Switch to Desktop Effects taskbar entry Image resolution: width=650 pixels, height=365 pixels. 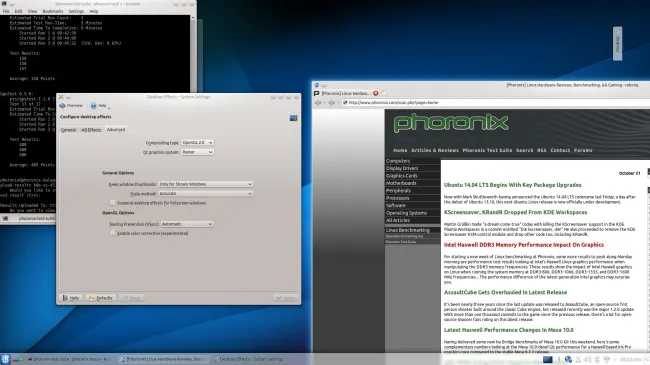(x=249, y=359)
